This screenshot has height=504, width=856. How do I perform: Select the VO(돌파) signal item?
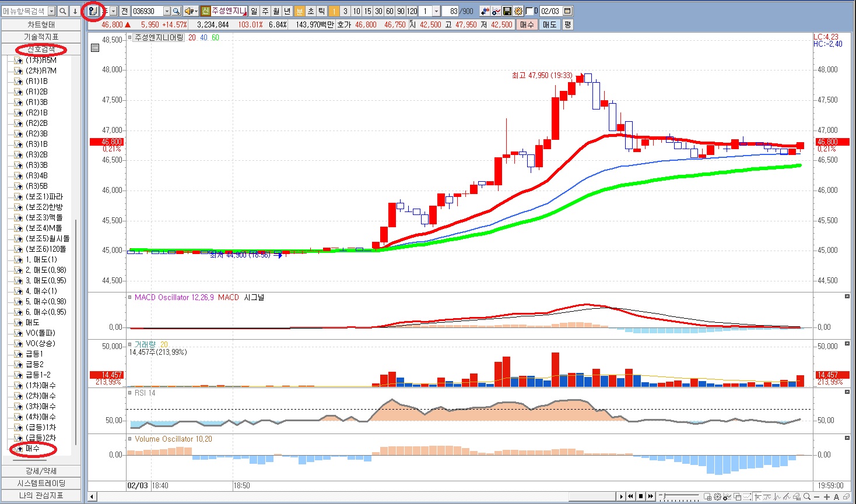(x=40, y=333)
